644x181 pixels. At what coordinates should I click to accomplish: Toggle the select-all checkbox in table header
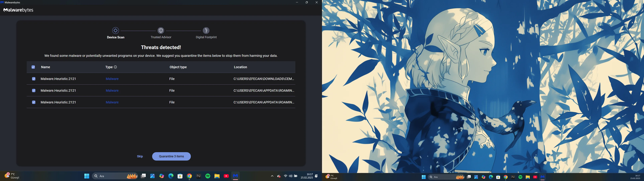pyautogui.click(x=33, y=67)
